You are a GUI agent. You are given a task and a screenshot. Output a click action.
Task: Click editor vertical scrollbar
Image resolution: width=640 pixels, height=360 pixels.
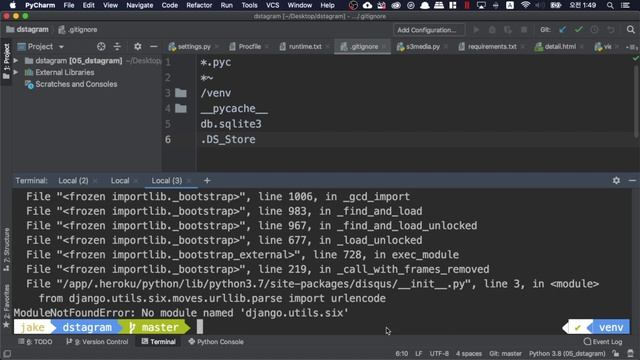(x=636, y=102)
